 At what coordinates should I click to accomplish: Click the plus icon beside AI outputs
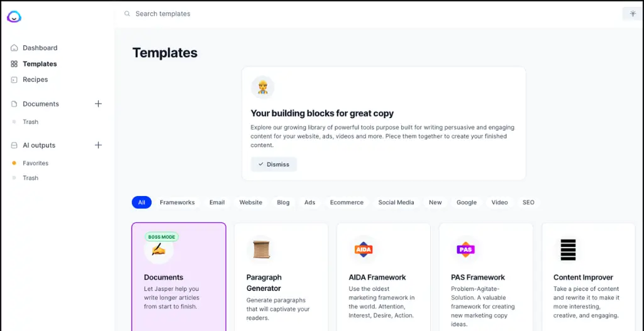pos(98,145)
